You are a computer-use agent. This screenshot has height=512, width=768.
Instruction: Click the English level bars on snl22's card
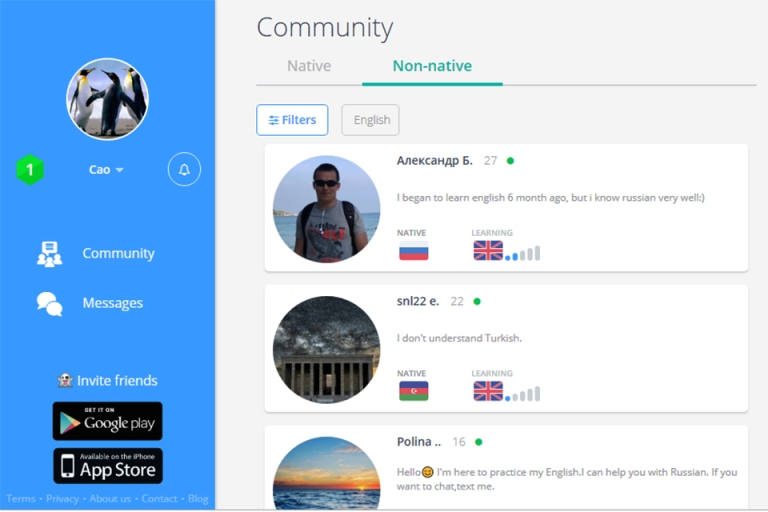[x=523, y=394]
